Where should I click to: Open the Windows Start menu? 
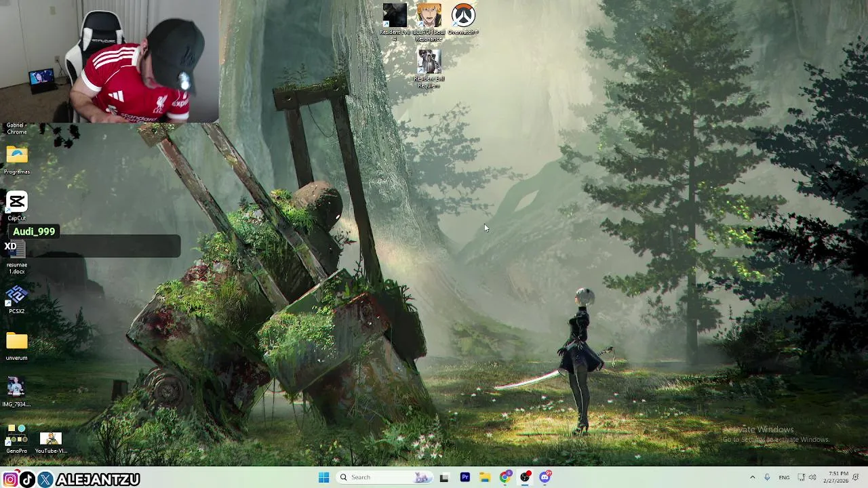click(324, 477)
